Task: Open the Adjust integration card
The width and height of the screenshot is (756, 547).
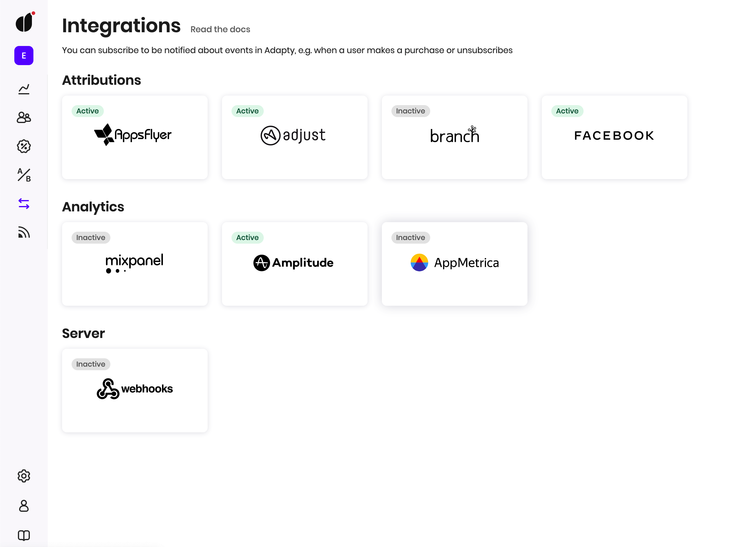Action: tap(295, 137)
